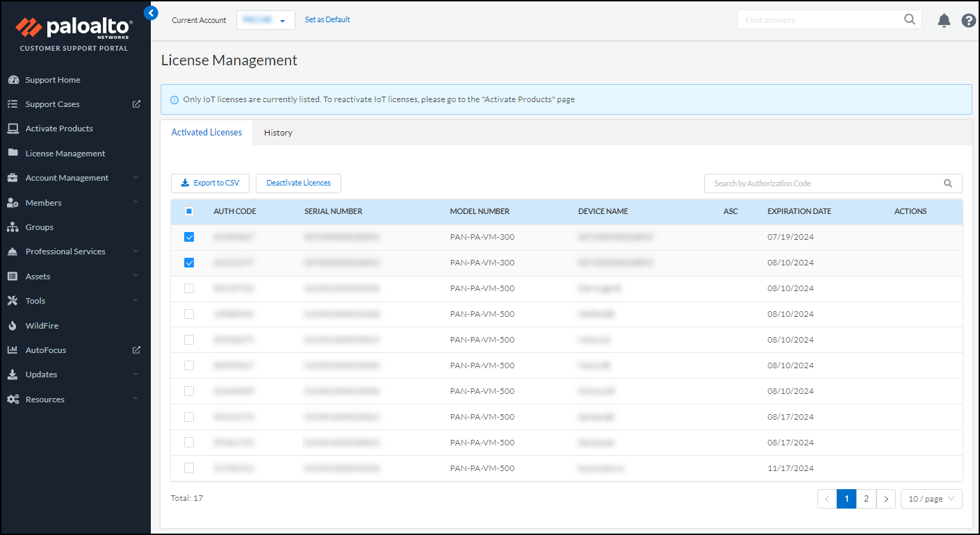Click the Export to CSV button
The width and height of the screenshot is (980, 535).
coord(210,183)
